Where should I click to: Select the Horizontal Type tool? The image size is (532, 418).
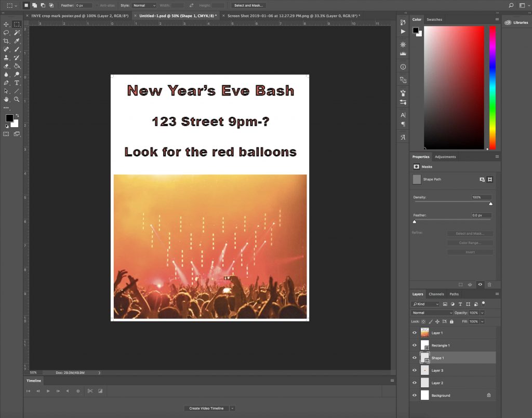(x=17, y=83)
